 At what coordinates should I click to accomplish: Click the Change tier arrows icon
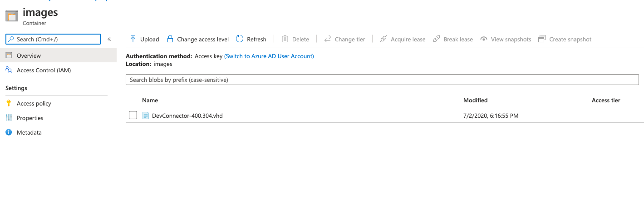328,39
